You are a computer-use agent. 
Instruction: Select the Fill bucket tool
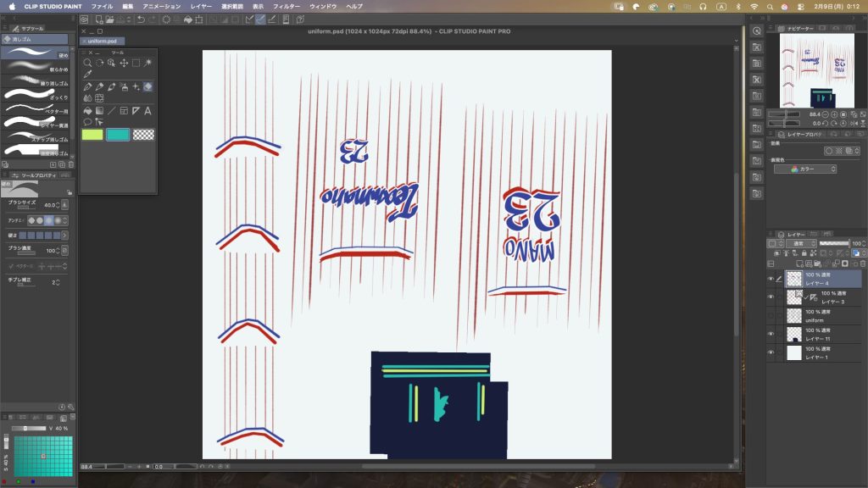[x=87, y=110]
